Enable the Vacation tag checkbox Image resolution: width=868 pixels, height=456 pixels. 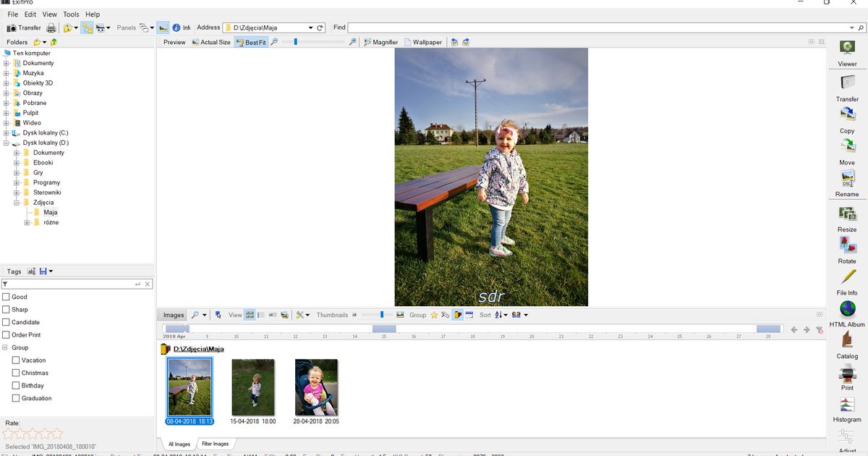click(x=16, y=360)
